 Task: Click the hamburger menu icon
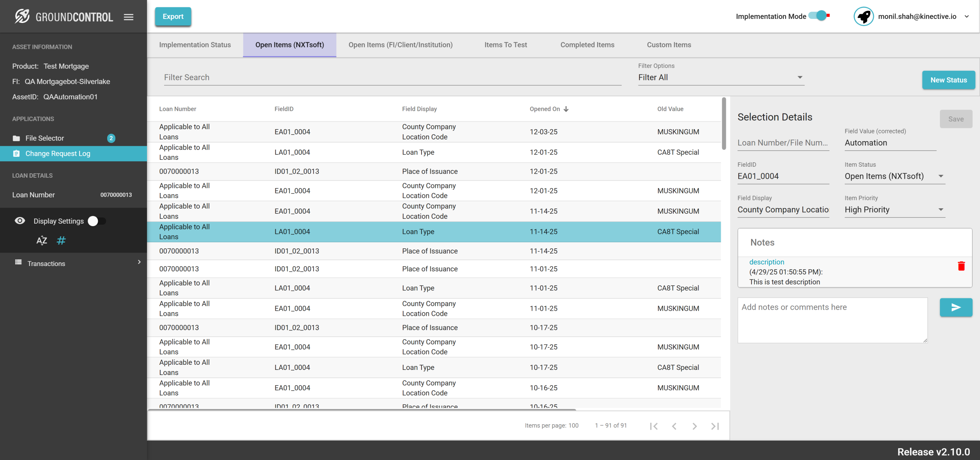[x=129, y=17]
